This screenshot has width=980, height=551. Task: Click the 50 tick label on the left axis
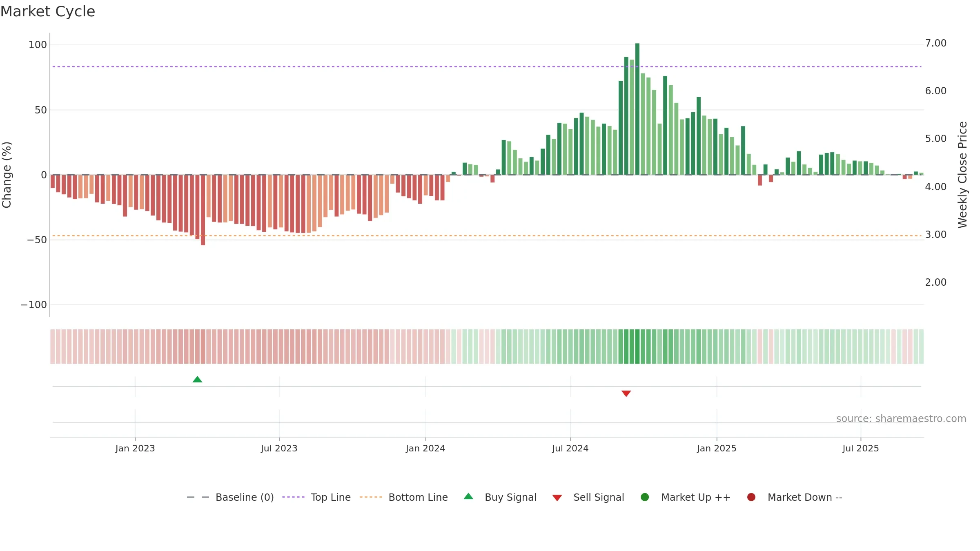pos(41,110)
